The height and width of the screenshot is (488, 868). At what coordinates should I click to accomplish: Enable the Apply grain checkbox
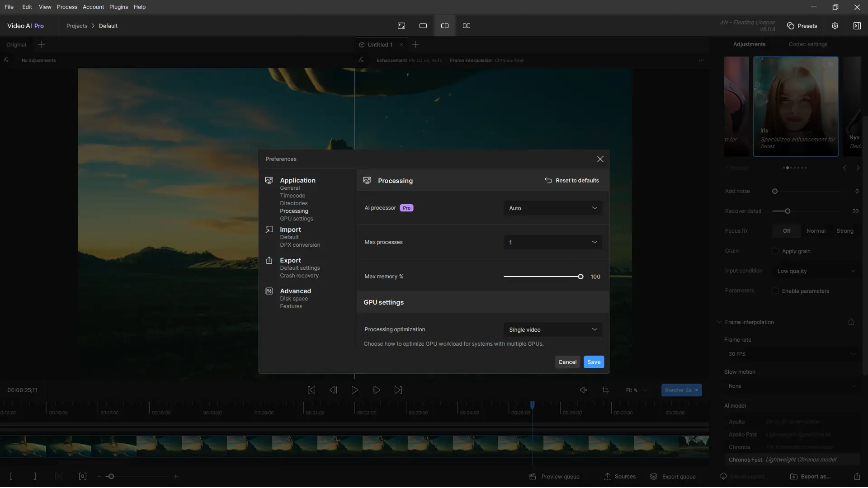tap(775, 251)
